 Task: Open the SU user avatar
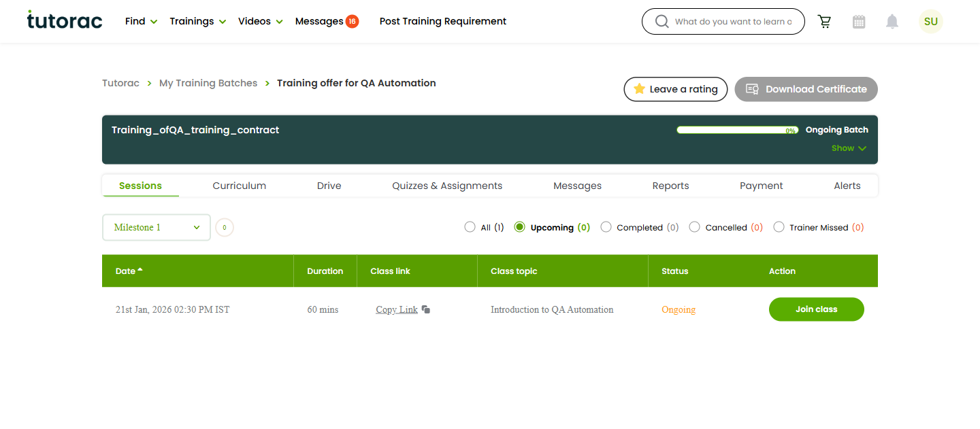pyautogui.click(x=931, y=21)
